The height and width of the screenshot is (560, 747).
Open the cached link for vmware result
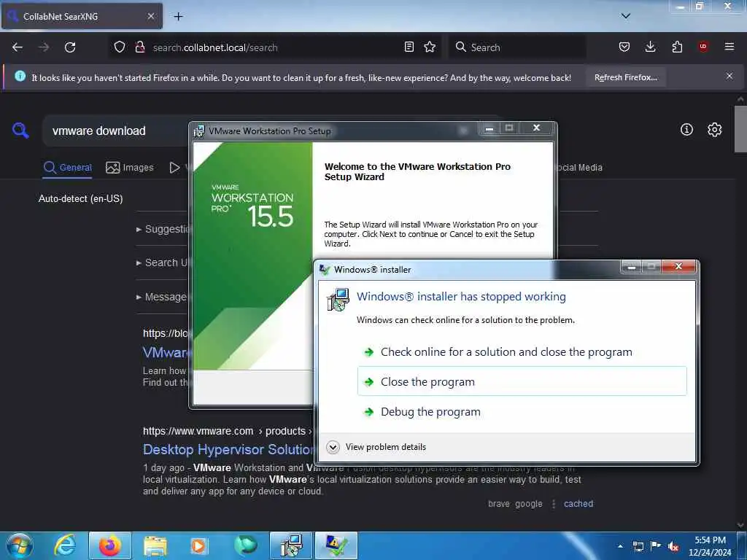point(578,504)
